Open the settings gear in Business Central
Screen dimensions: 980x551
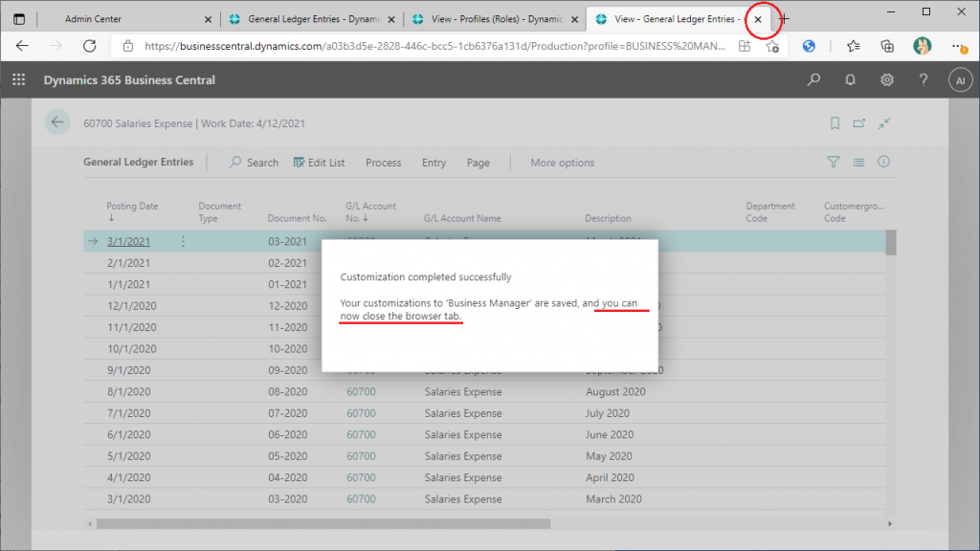tap(887, 80)
